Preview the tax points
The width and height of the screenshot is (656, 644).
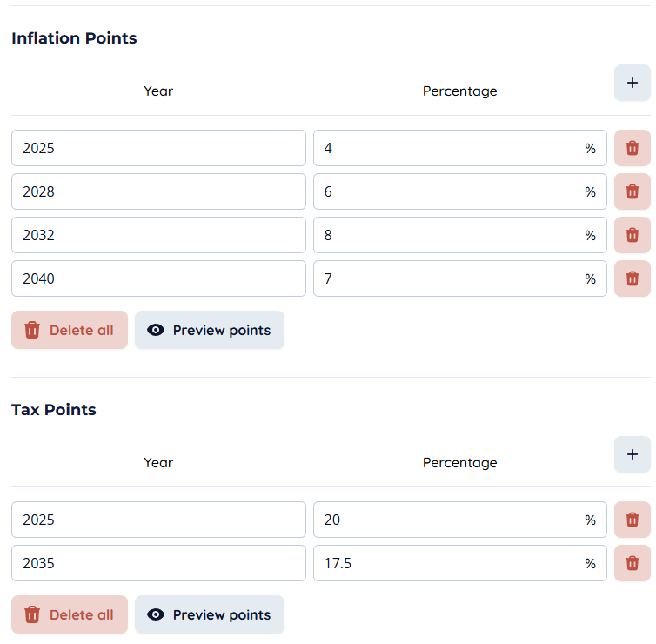click(209, 614)
